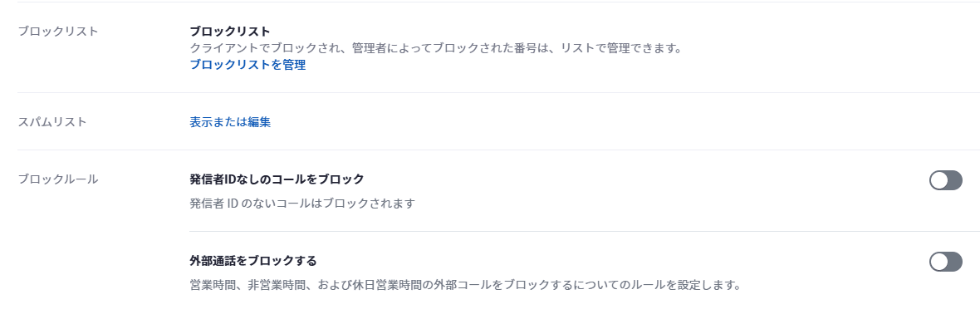Click the 営業時間、非営業時間 rule description text
980x319 pixels.
pos(465,285)
